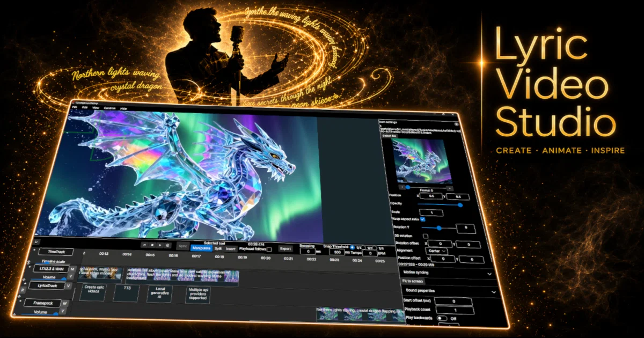This screenshot has height=338, width=644.
Task: Toggle V button on LTX2.3 & WAN track
Action: point(70,276)
